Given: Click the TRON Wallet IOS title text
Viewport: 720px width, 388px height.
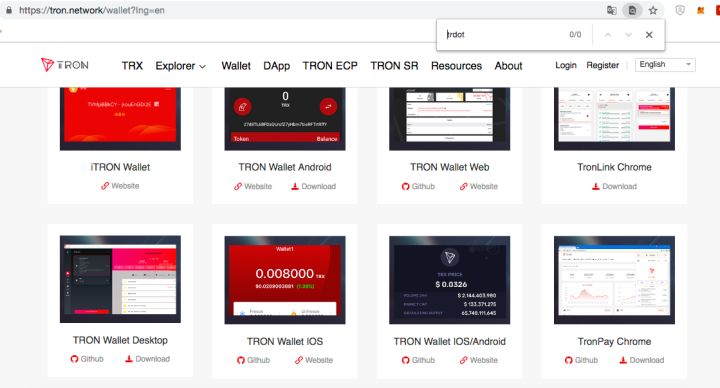Looking at the screenshot, I should point(285,342).
